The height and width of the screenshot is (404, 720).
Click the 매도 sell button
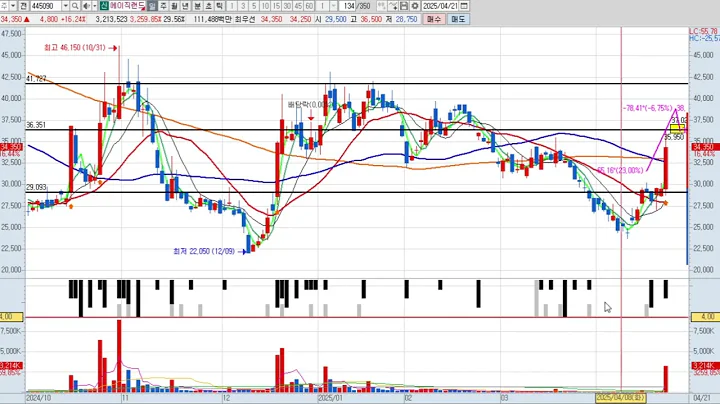tap(458, 19)
